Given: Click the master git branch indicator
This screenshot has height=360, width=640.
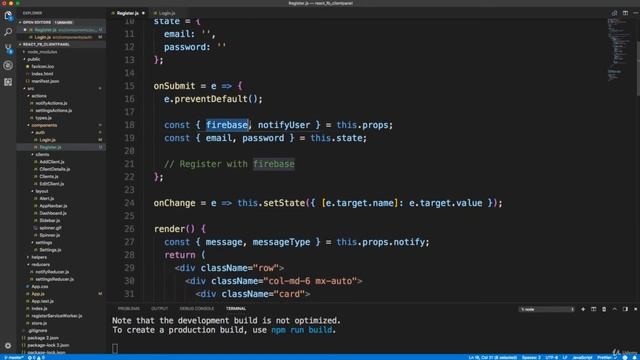Looking at the screenshot, I should (13, 358).
